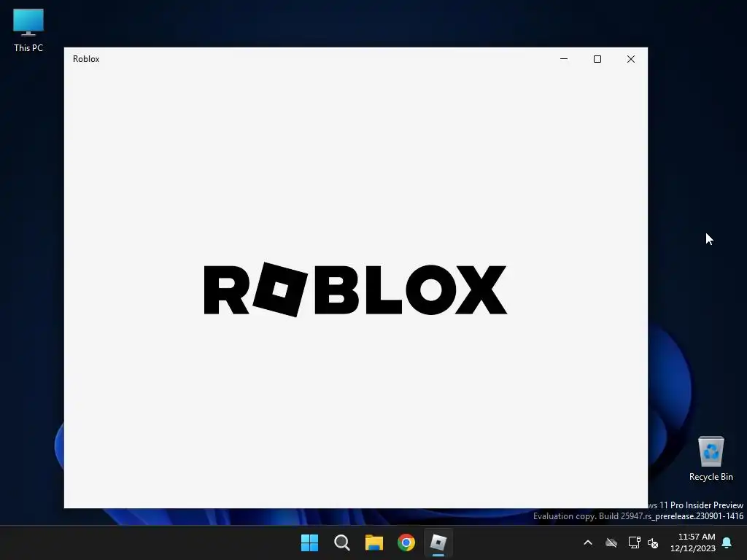Click the muted volume tray icon

click(x=653, y=542)
